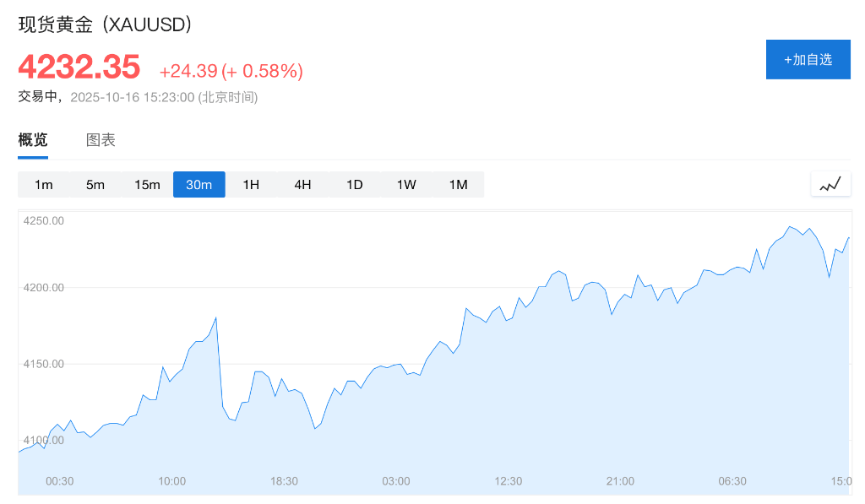865x504 pixels.
Task: Select the 30m timeframe
Action: coord(199,184)
